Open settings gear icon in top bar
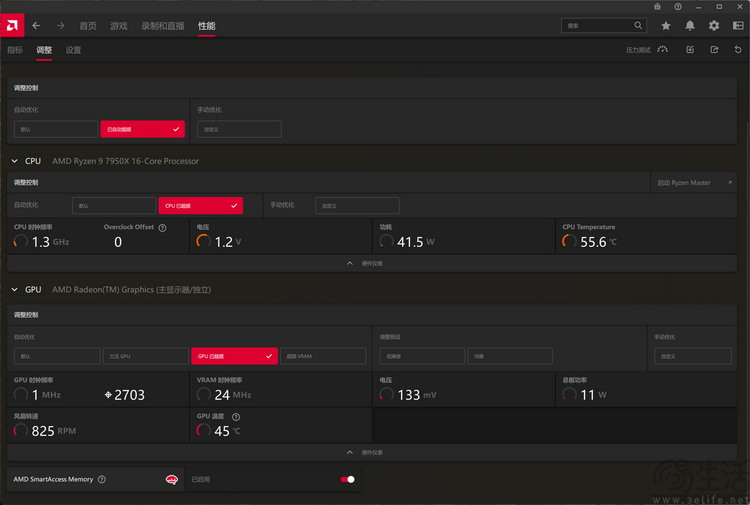 click(x=714, y=26)
